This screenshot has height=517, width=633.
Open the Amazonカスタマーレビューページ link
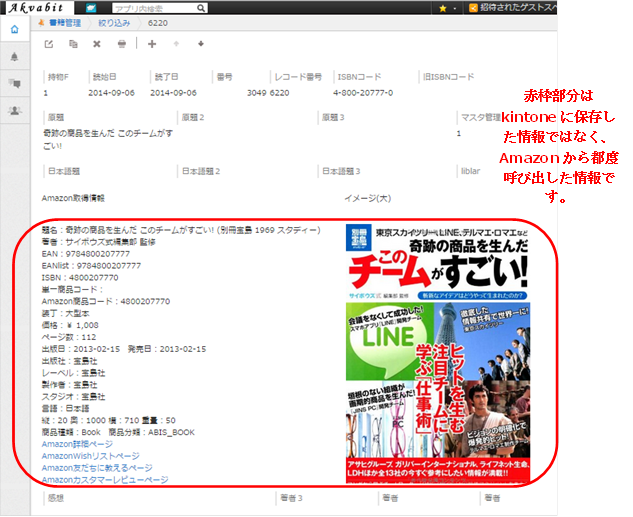[x=105, y=480]
